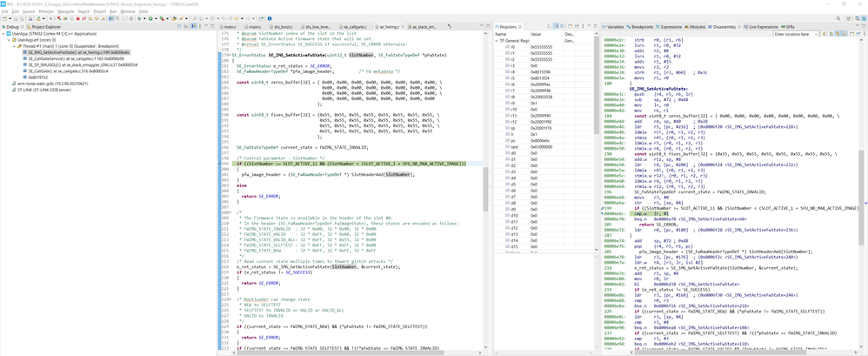Collapse Thread #1 main tree node
868x356 pixels.
(x=14, y=46)
